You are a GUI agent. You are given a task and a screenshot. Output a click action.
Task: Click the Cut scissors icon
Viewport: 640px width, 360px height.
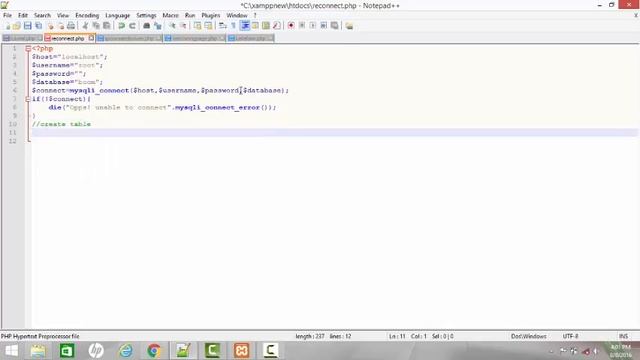[85, 26]
